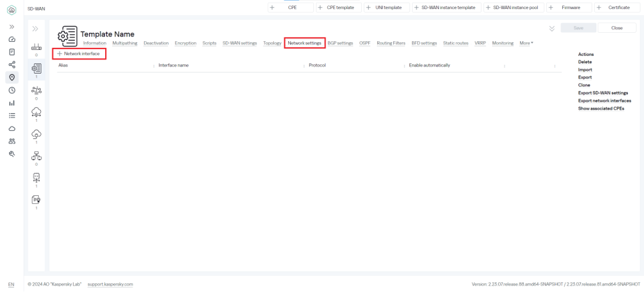Open the Protocol column options menu
Viewport: 644px width, 292px height.
point(403,66)
